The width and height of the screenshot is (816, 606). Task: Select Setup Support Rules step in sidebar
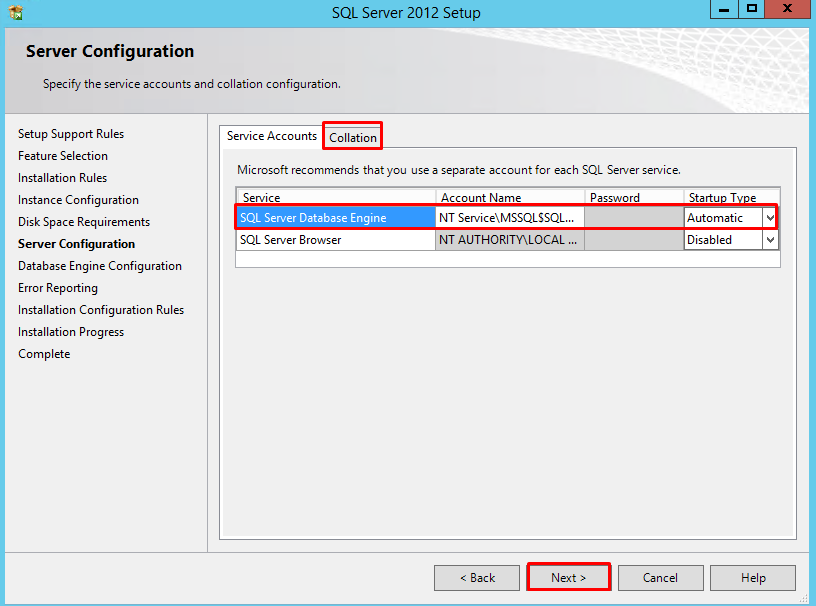[71, 134]
